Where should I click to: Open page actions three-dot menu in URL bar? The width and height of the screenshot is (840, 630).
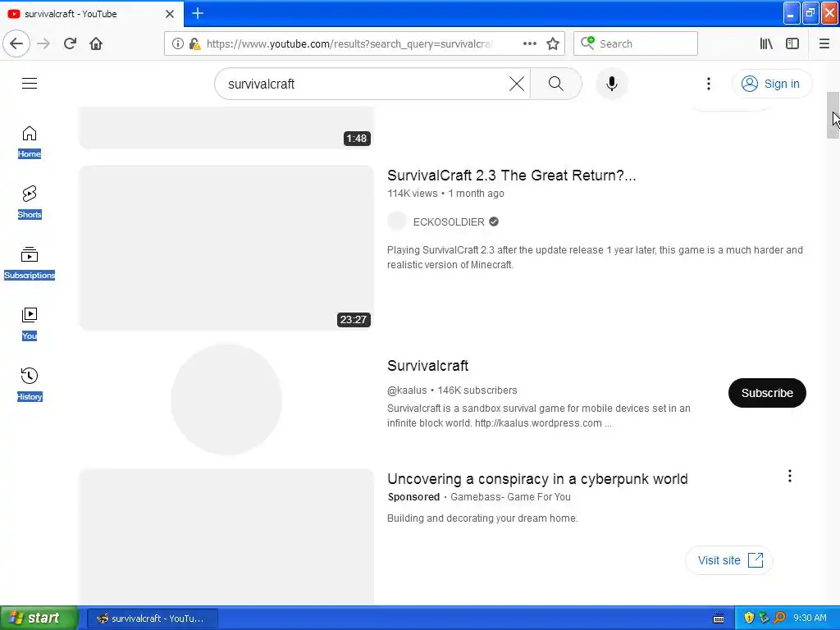[x=529, y=43]
